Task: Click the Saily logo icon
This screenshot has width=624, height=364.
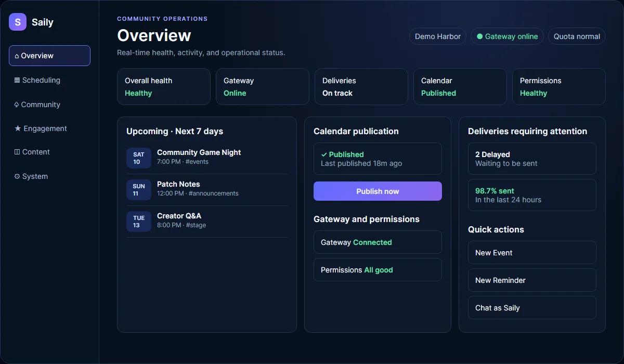Action: 18,22
